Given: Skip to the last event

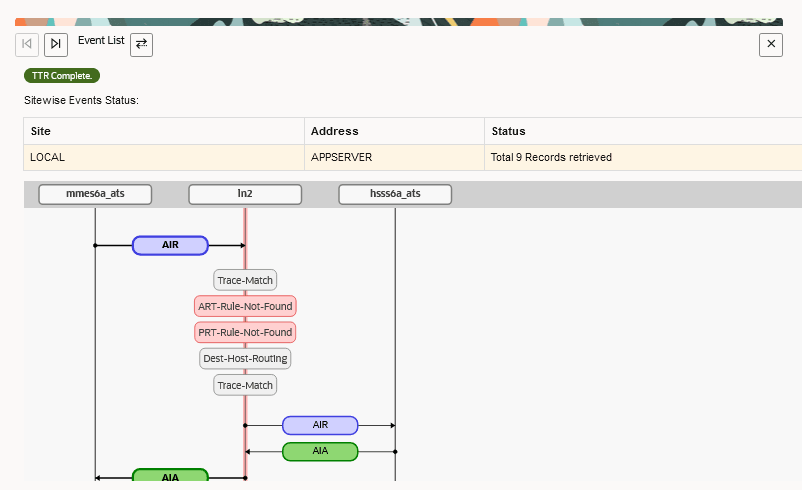Looking at the screenshot, I should pos(56,44).
